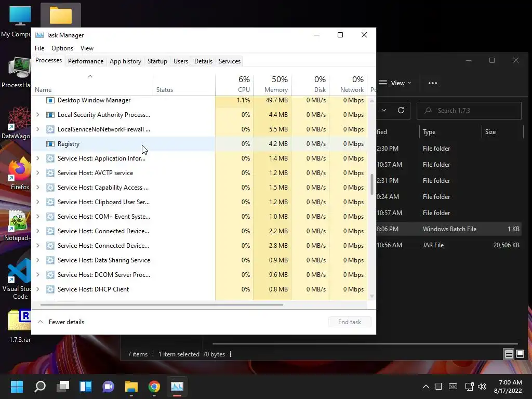Image resolution: width=532 pixels, height=399 pixels.
Task: Sort processes by Network column
Action: (348, 84)
